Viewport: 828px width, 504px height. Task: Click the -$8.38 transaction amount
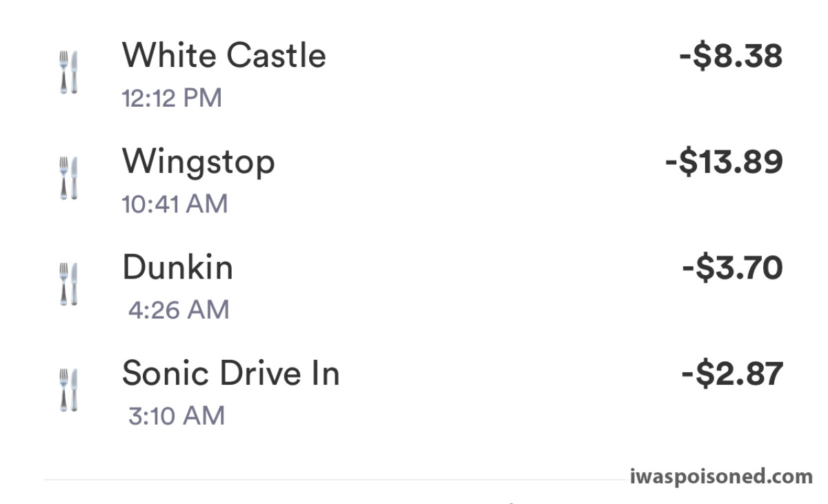point(731,56)
